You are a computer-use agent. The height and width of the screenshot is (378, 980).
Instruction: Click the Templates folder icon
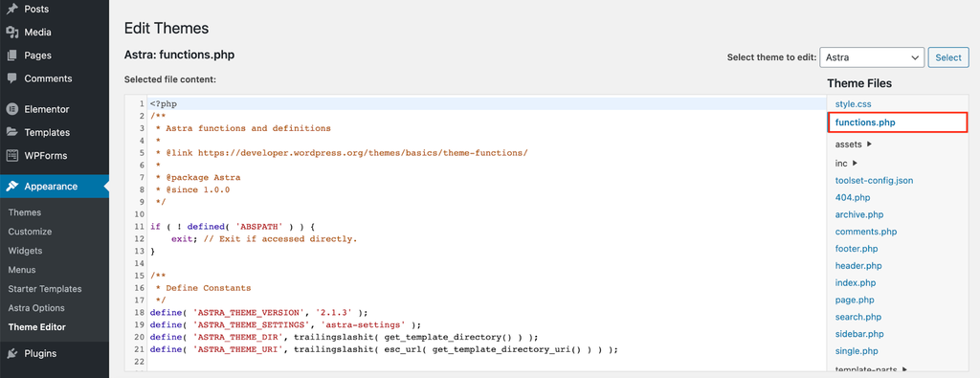tap(11, 132)
